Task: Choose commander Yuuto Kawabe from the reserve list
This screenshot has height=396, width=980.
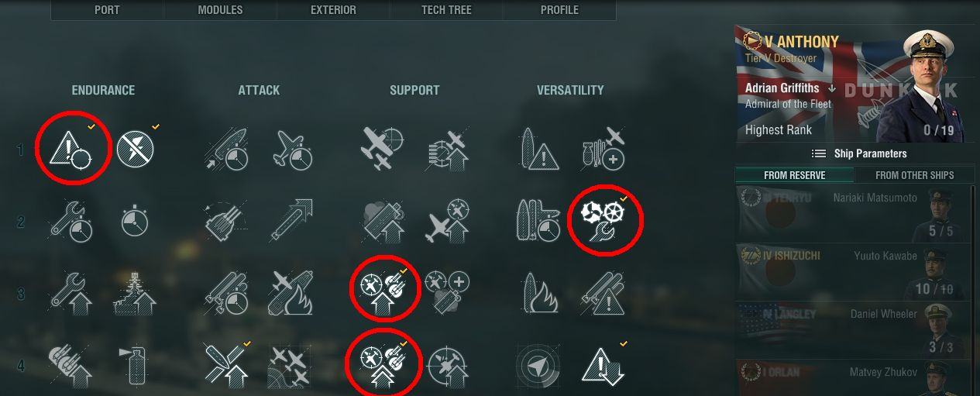Action: 855,272
